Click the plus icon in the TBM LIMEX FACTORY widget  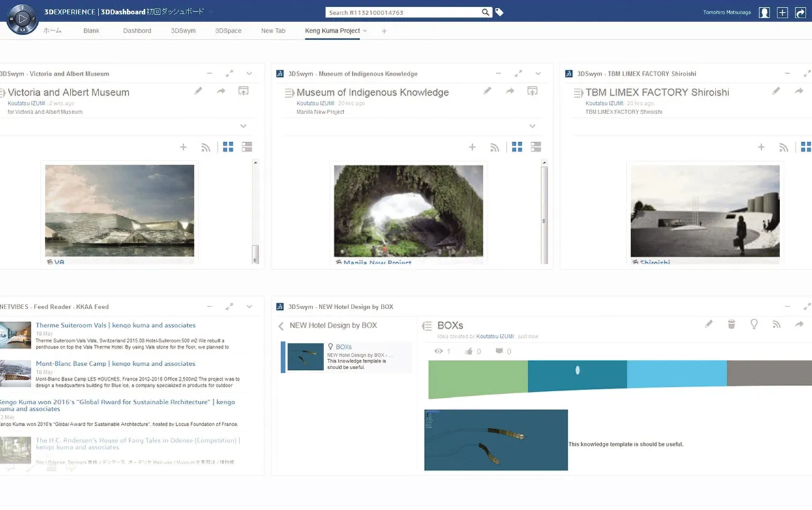tap(761, 147)
